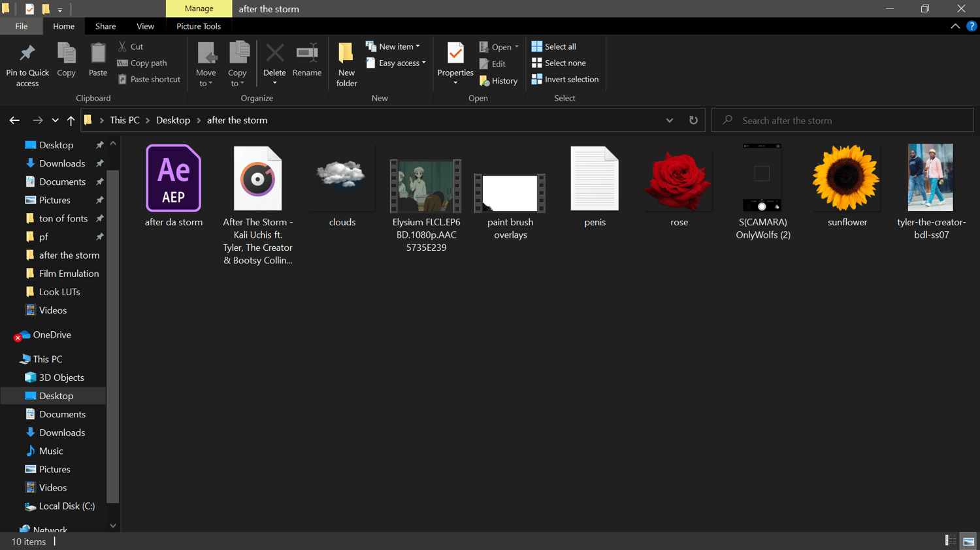Image resolution: width=980 pixels, height=550 pixels.
Task: Open ton of fonts in Quick access
Action: click(x=63, y=218)
